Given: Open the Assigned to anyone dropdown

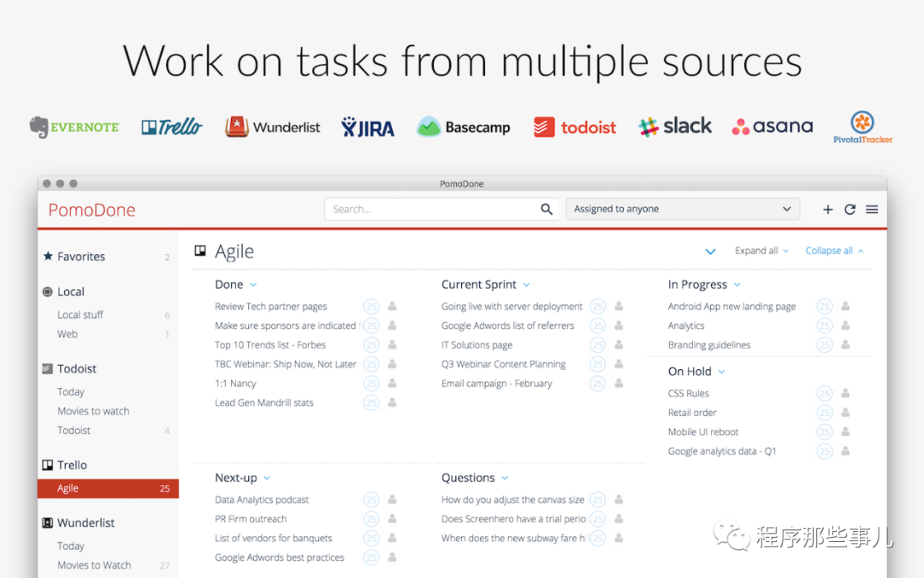Looking at the screenshot, I should [x=683, y=209].
